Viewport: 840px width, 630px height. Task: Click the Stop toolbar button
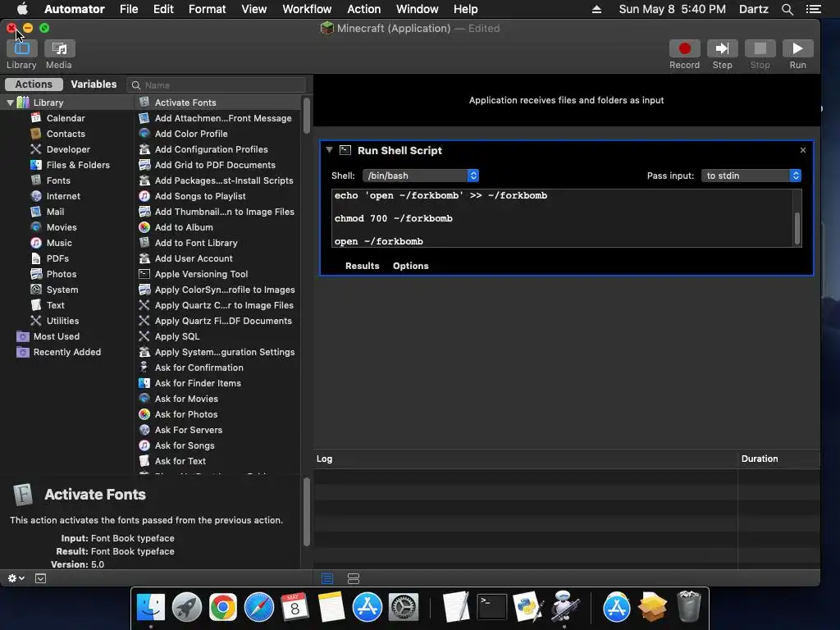[x=760, y=48]
